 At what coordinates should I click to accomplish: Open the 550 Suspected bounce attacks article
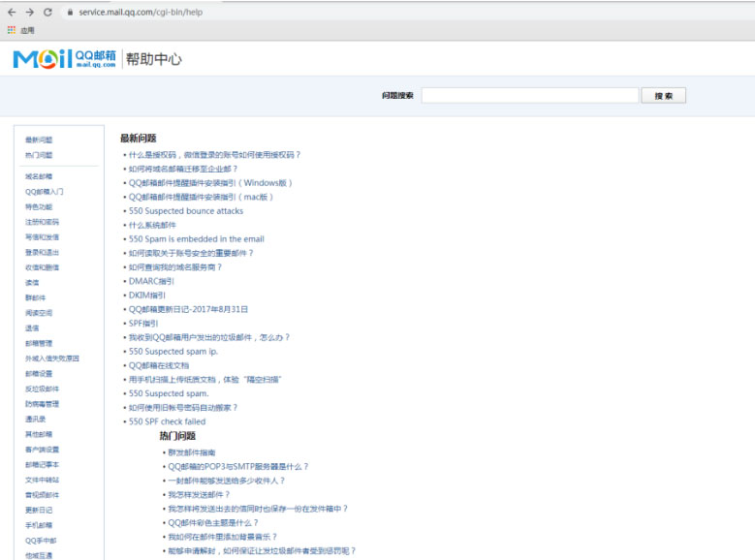[x=186, y=211]
